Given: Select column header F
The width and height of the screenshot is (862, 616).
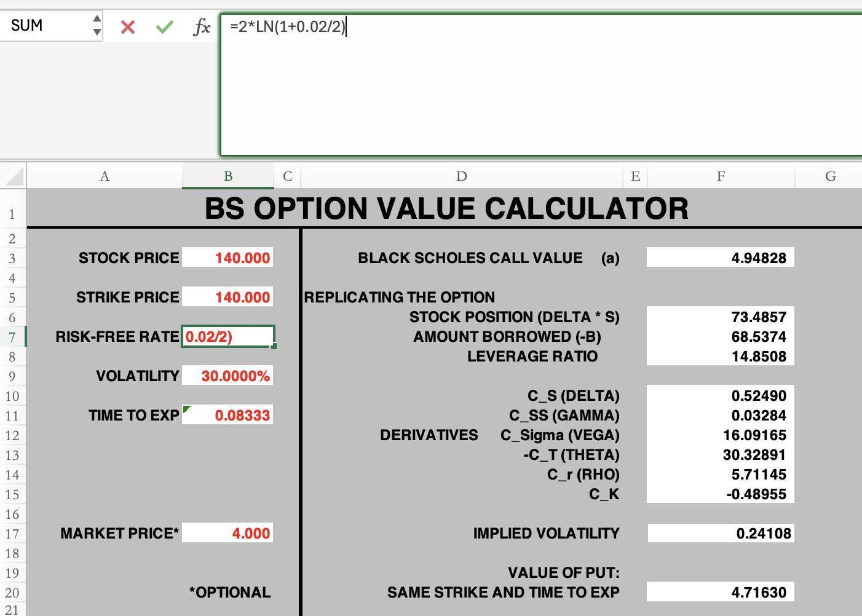Looking at the screenshot, I should (720, 176).
